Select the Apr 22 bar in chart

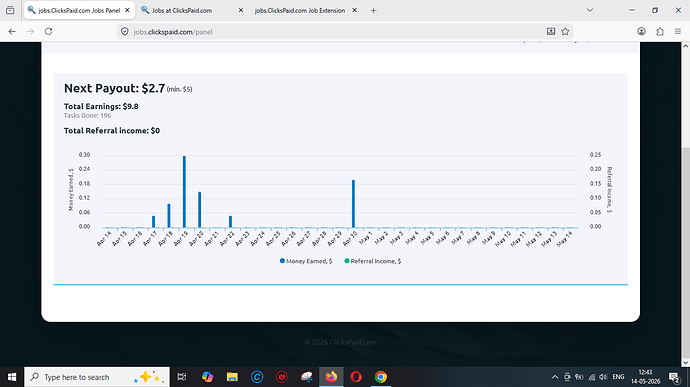click(231, 221)
